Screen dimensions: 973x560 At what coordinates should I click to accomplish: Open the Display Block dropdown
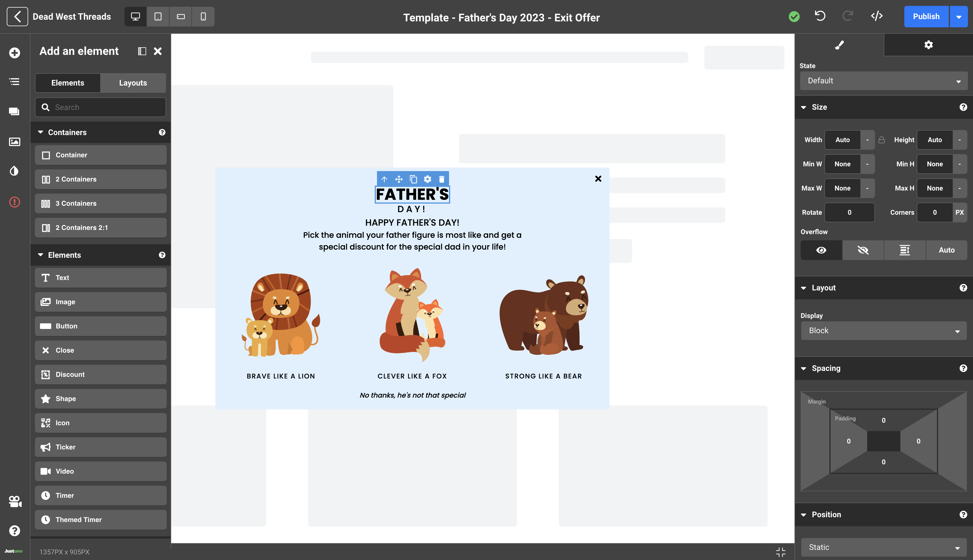click(884, 331)
